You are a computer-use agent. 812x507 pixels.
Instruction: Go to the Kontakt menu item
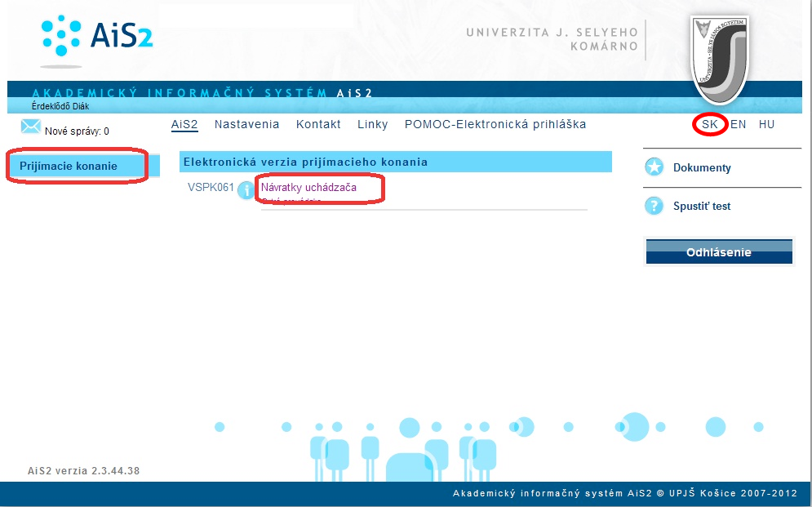pyautogui.click(x=318, y=124)
